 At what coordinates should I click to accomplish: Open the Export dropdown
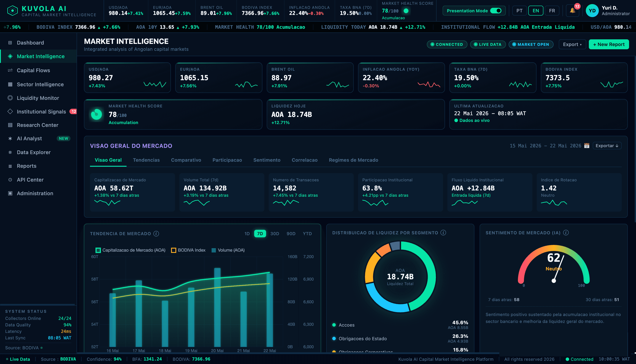point(572,45)
